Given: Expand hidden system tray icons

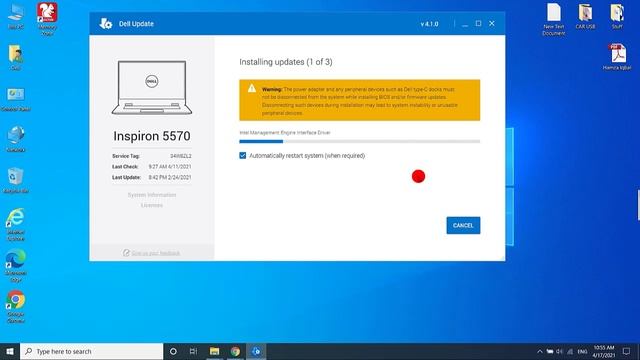Looking at the screenshot, I should [540, 351].
